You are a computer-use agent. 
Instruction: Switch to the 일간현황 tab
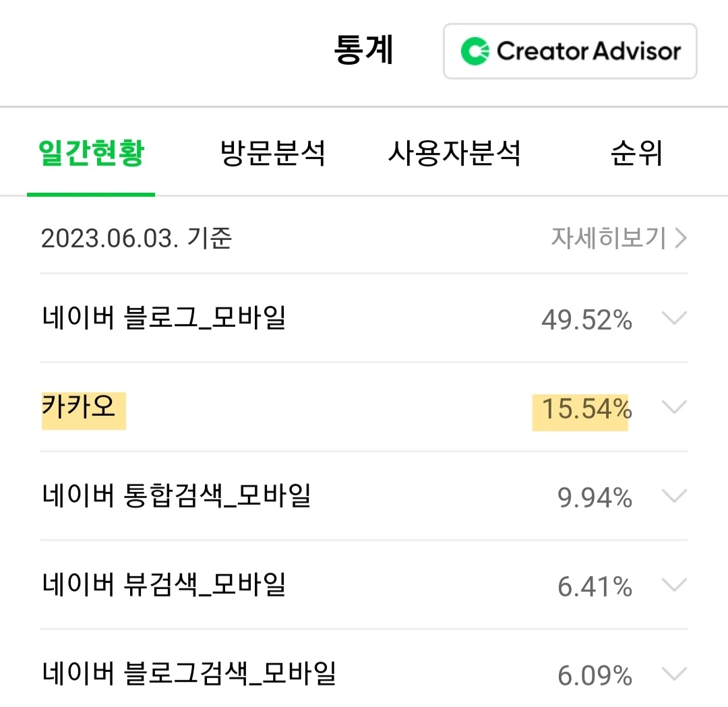(91, 154)
